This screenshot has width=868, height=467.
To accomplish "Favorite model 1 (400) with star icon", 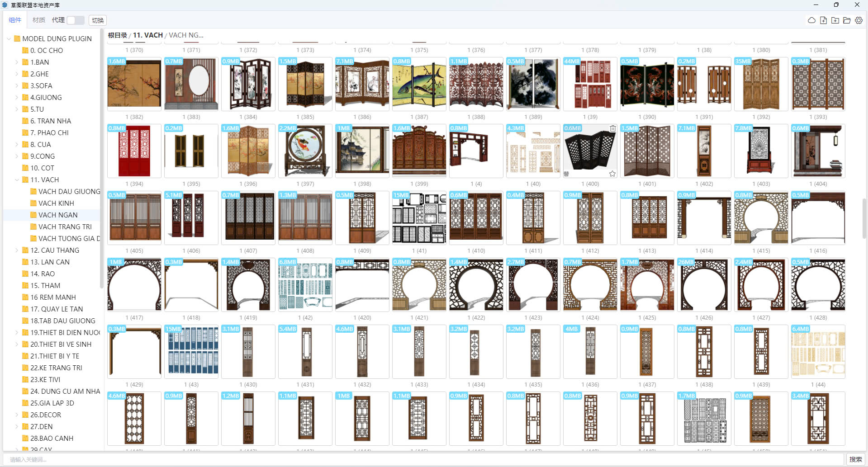I will coord(612,174).
